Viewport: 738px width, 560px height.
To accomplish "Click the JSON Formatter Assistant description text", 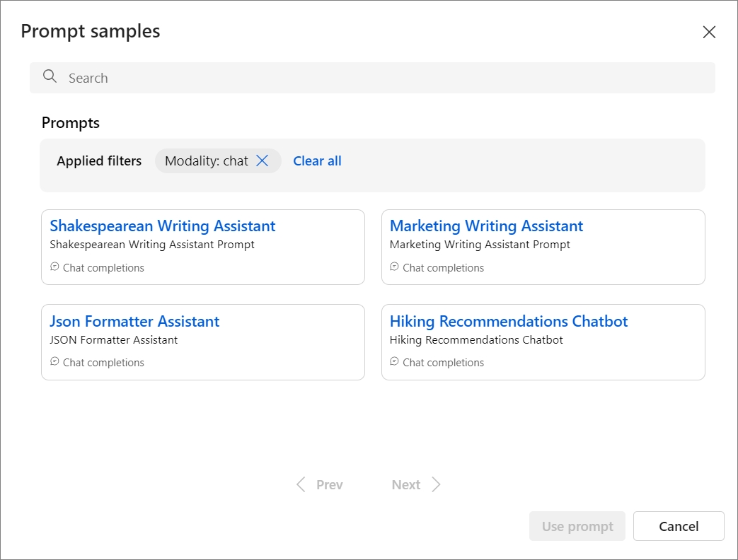I will (113, 340).
